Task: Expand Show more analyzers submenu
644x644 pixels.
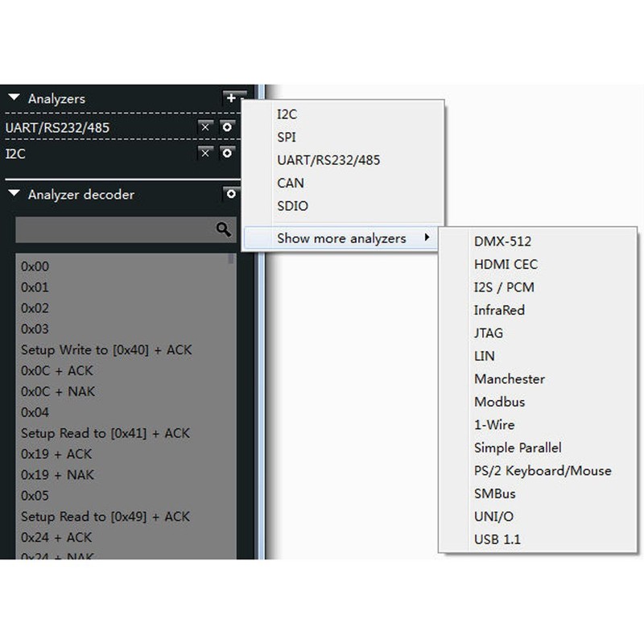Action: pos(342,238)
